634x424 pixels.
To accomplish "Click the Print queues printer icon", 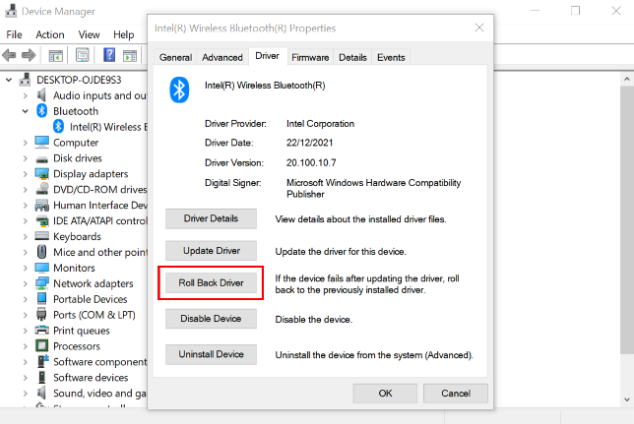I will click(42, 330).
